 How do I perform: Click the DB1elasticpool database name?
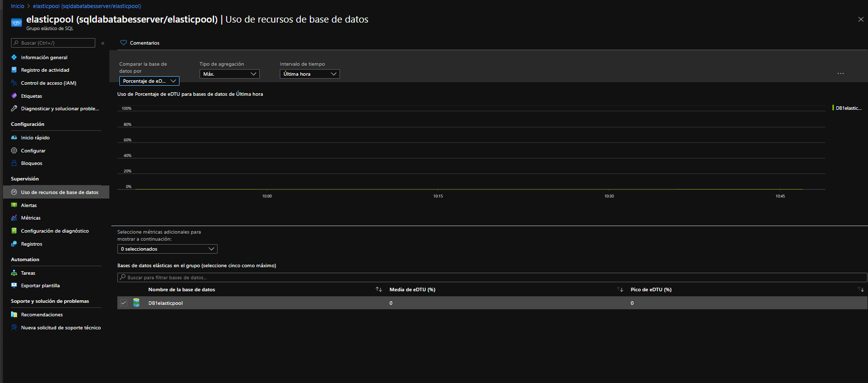pos(165,303)
